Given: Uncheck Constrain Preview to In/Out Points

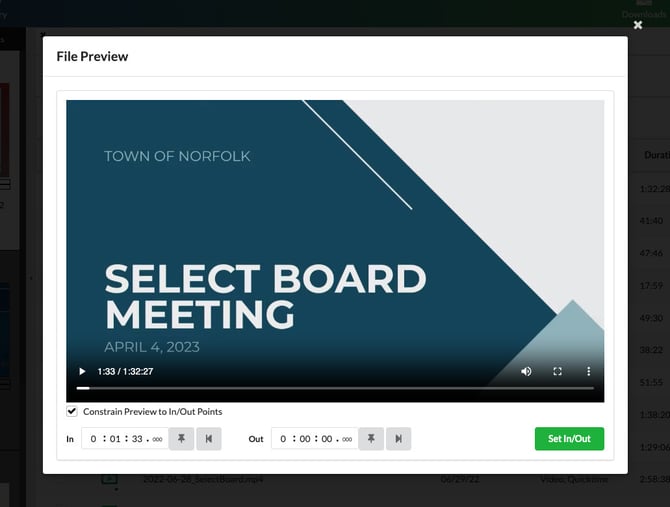Looking at the screenshot, I should click(72, 411).
